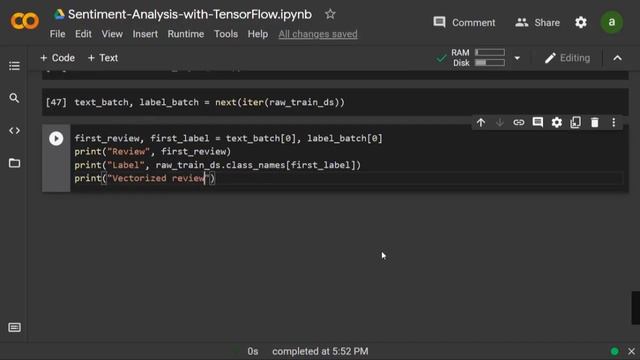Click the dark scrollbar thumb on the right
The width and height of the screenshot is (640, 360).
[636, 308]
